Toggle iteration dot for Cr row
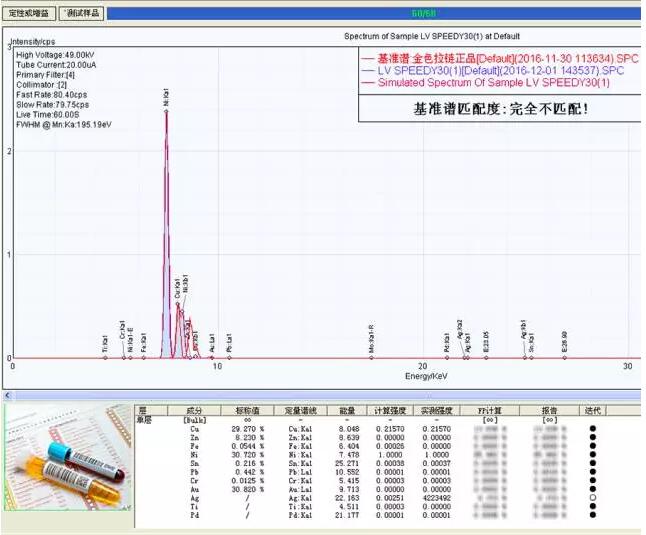 (593, 481)
